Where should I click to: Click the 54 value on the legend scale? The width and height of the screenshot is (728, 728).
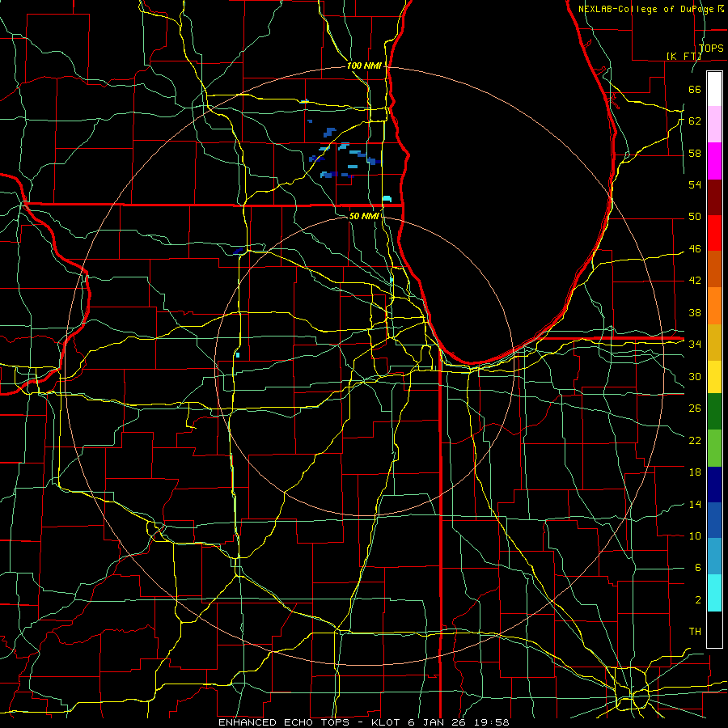pyautogui.click(x=695, y=184)
